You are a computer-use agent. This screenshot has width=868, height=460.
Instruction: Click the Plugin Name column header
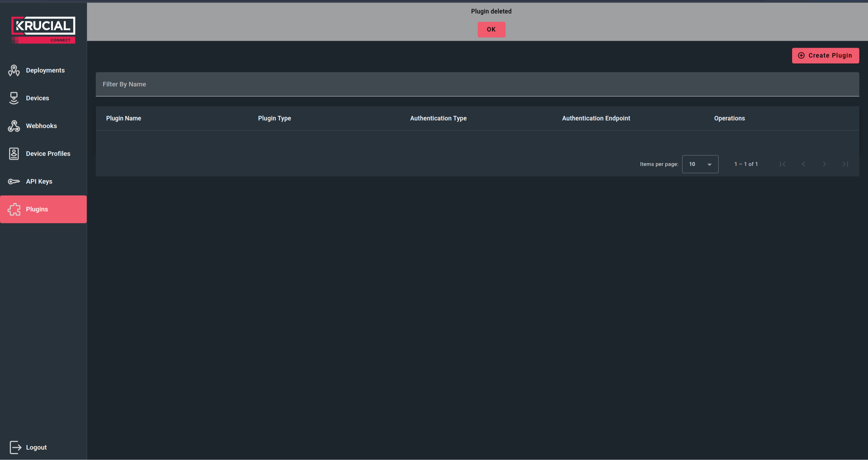(123, 118)
